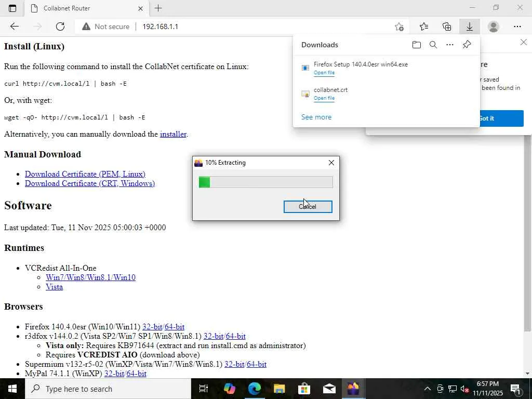Switch to Microsoft Edge on the taskbar

pos(255,389)
